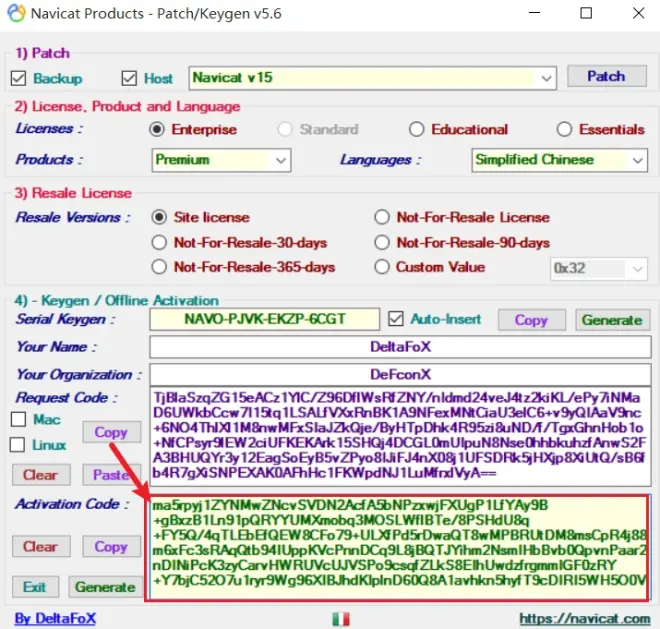Clear the Request Code field

41,475
